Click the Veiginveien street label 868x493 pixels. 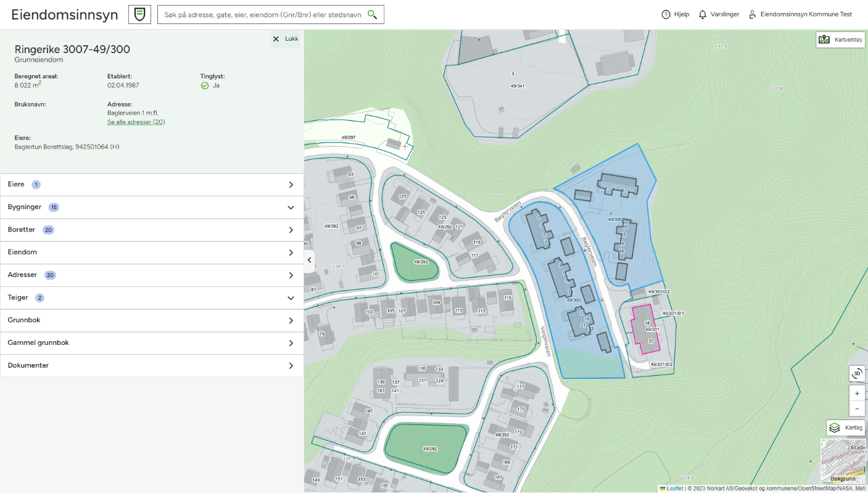pyautogui.click(x=545, y=341)
